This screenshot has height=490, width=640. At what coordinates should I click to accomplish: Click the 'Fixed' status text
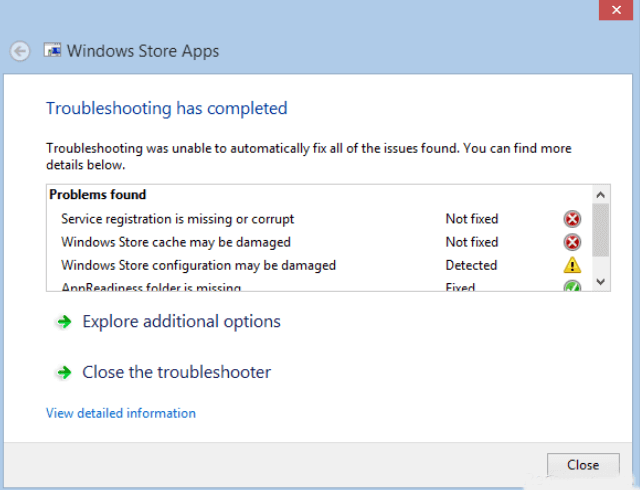point(460,287)
